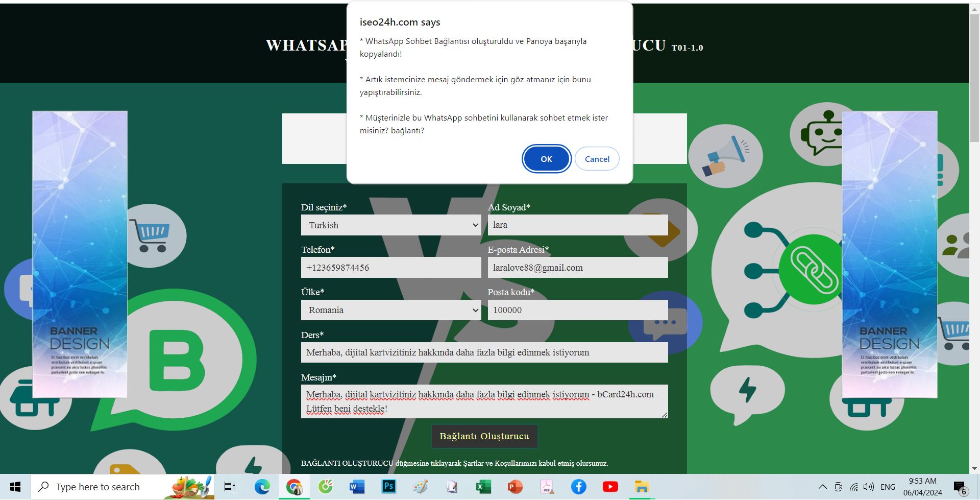The width and height of the screenshot is (980, 500).
Task: Click the Ad Soyad name field
Action: tap(578, 225)
